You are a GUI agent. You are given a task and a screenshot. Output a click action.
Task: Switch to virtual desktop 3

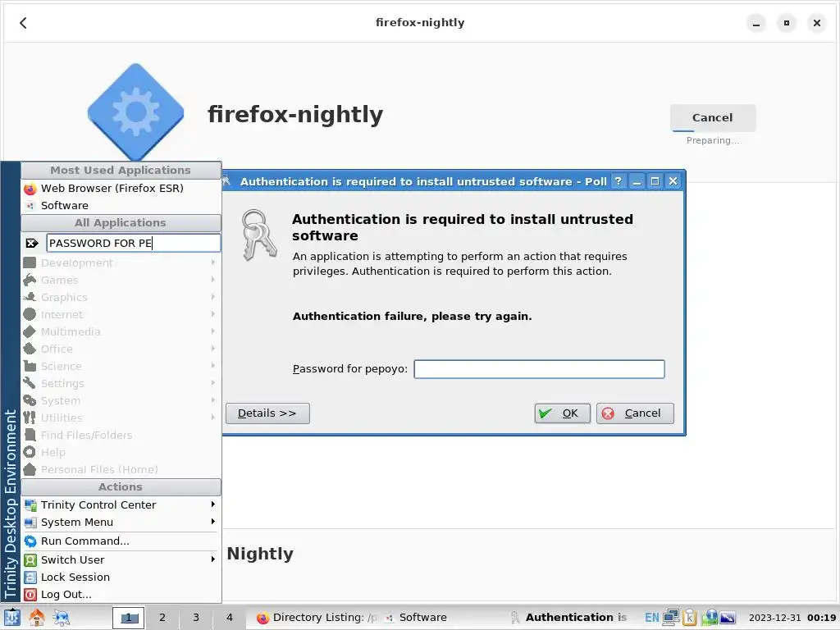coord(196,618)
